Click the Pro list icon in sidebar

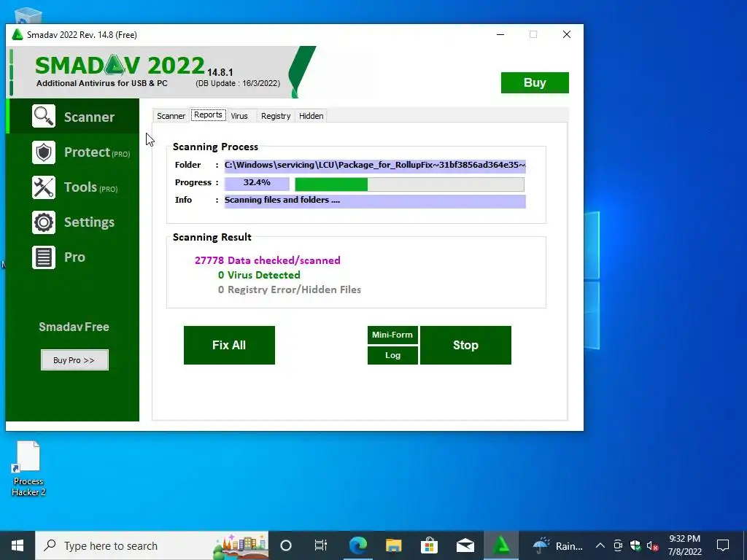44,257
